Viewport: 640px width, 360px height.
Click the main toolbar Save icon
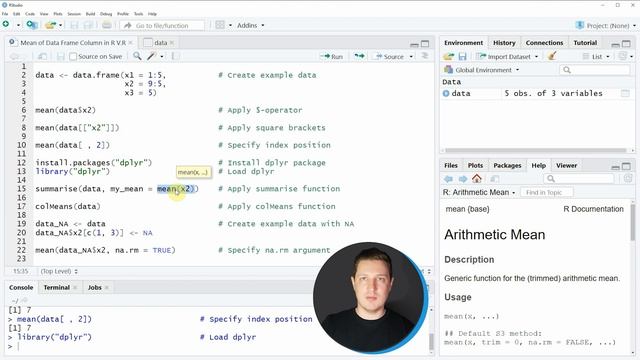[x=74, y=25]
